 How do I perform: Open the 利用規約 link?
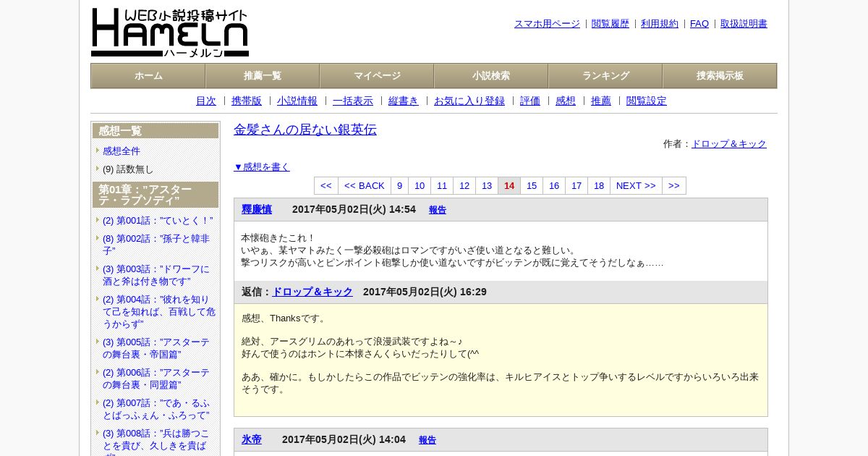pos(660,23)
